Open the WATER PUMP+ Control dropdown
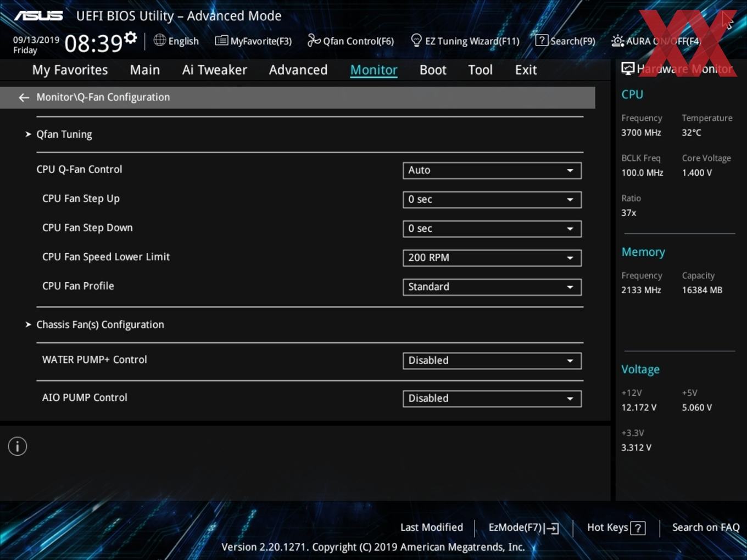 coord(492,360)
